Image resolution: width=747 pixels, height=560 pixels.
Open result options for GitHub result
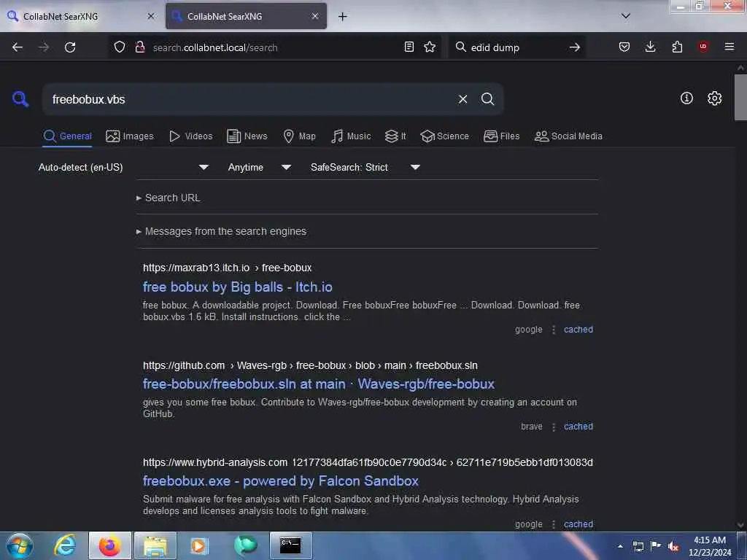554,427
